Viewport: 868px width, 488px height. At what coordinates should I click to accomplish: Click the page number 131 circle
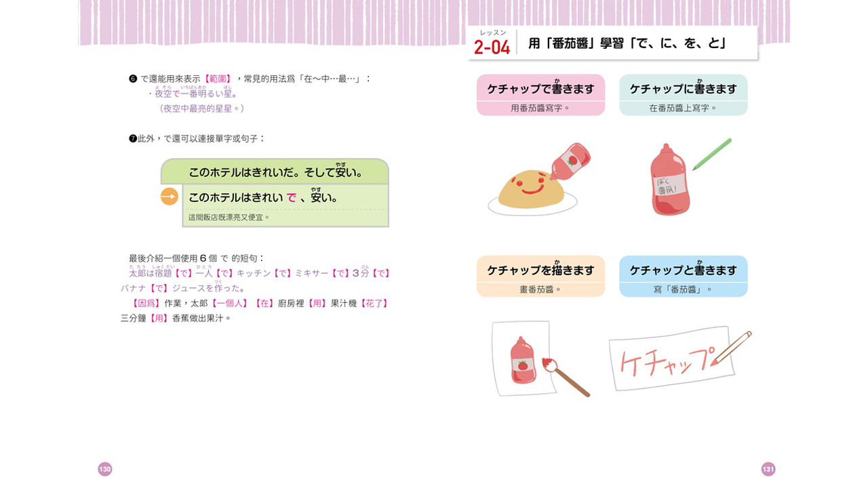tap(768, 469)
